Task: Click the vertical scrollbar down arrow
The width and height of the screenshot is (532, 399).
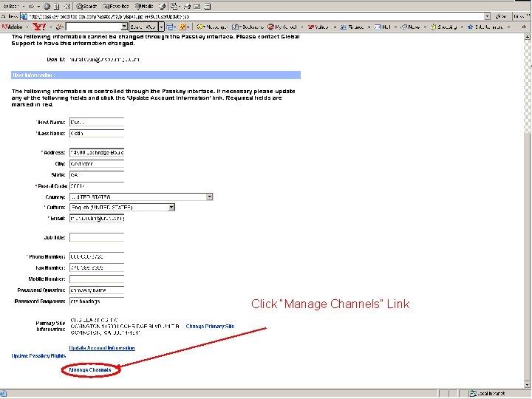Action: [528, 385]
